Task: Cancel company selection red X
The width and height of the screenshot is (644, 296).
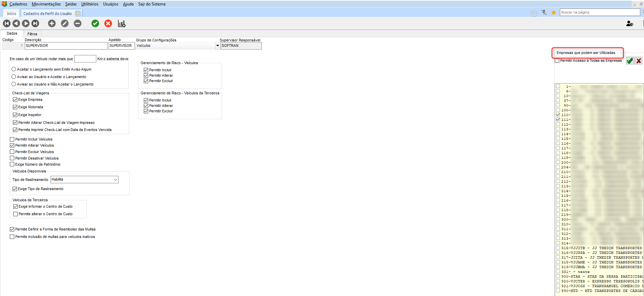Action: [639, 61]
